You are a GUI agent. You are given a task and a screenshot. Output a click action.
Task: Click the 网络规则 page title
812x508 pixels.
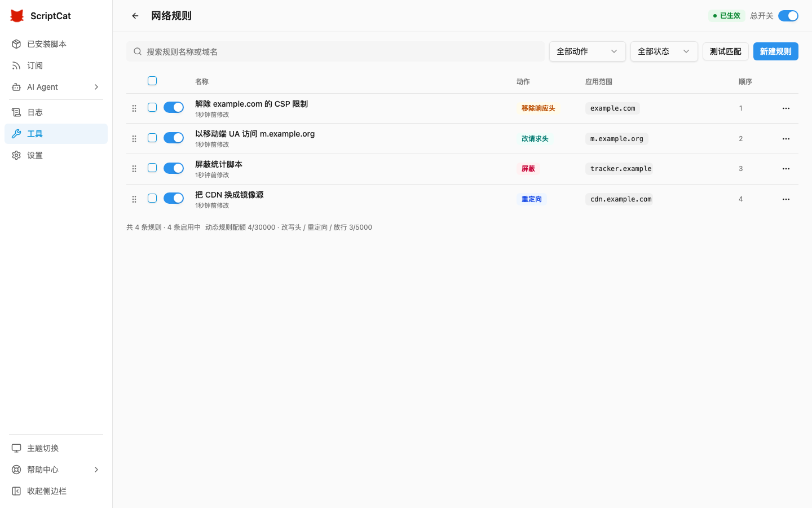pyautogui.click(x=171, y=16)
